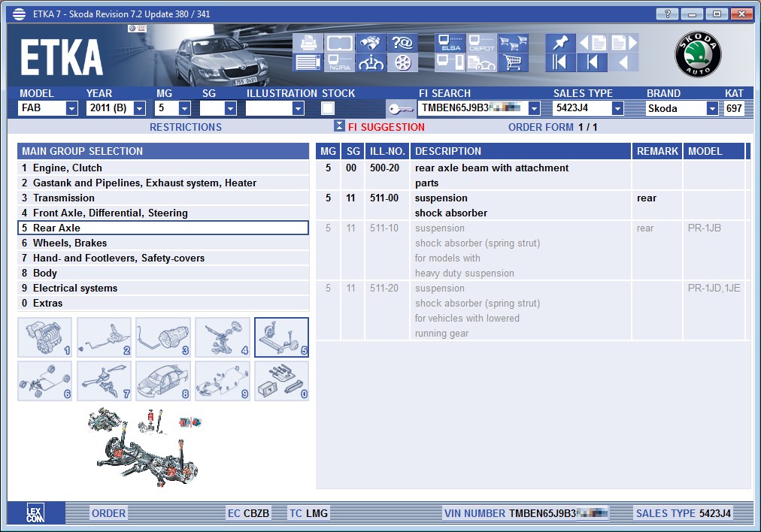
Task: Click the LexCom logo icon
Action: 35,512
